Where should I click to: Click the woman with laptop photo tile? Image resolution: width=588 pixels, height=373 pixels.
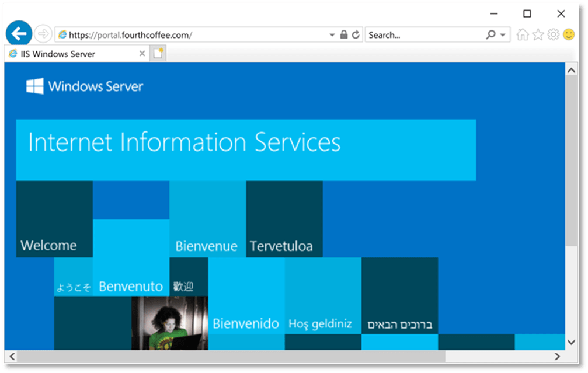(x=169, y=323)
